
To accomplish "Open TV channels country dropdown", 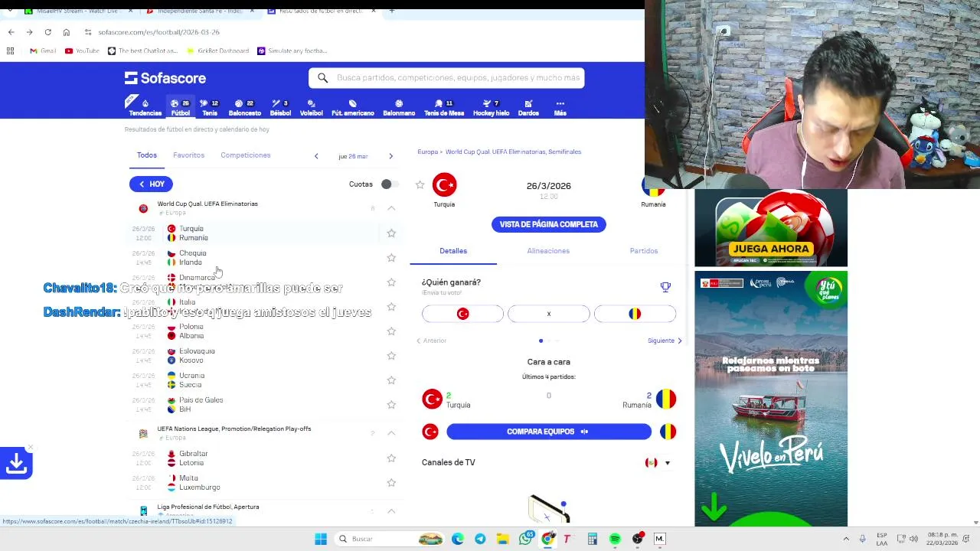I will (x=658, y=462).
